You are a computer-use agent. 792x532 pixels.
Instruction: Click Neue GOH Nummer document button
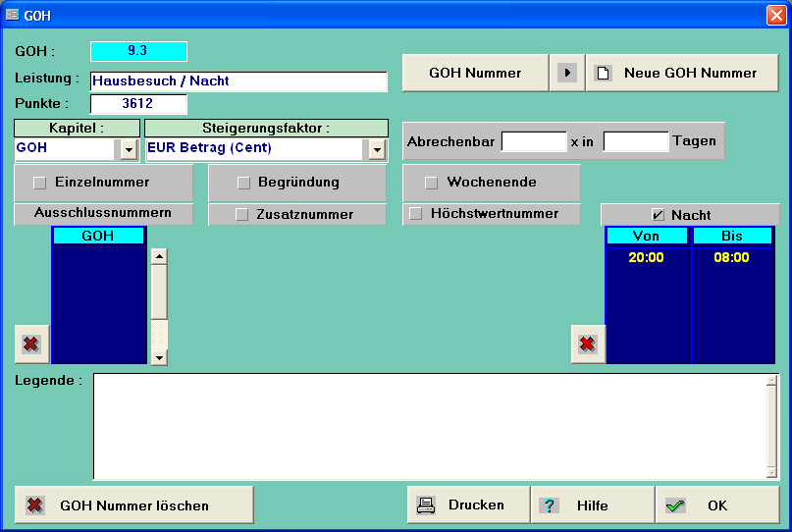tap(682, 73)
